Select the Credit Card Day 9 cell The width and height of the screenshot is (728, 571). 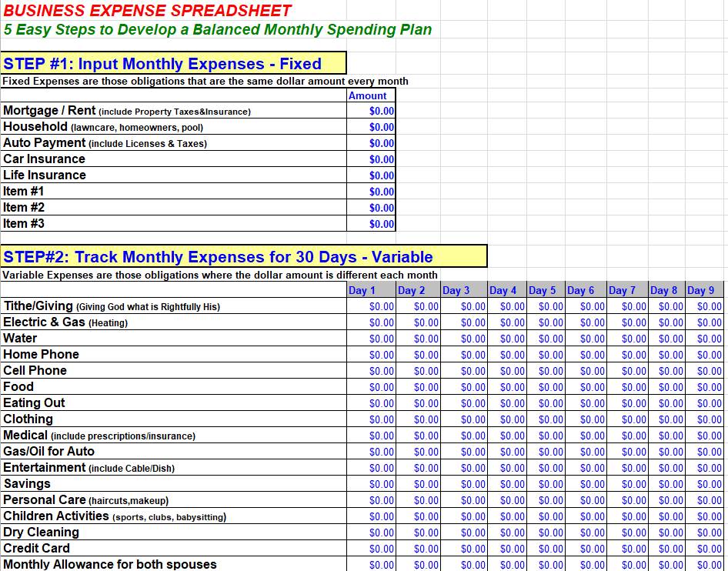(705, 549)
